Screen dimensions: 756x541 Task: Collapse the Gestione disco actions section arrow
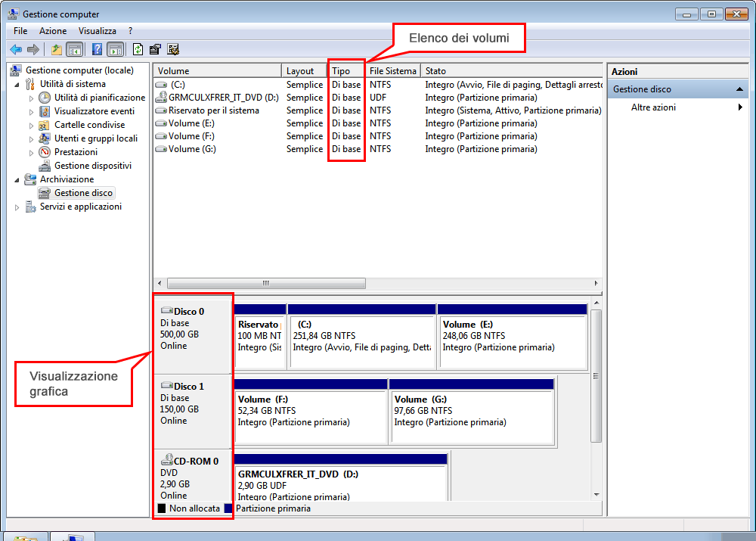(x=739, y=89)
